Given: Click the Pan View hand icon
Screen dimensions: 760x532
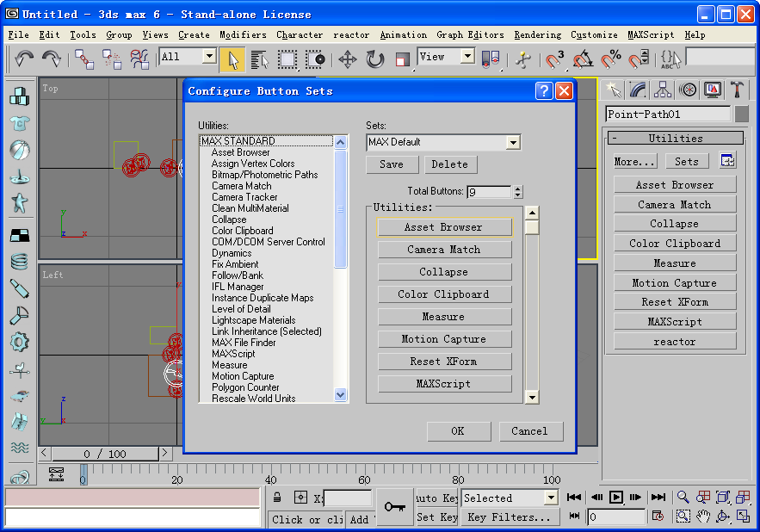Looking at the screenshot, I should [x=703, y=517].
